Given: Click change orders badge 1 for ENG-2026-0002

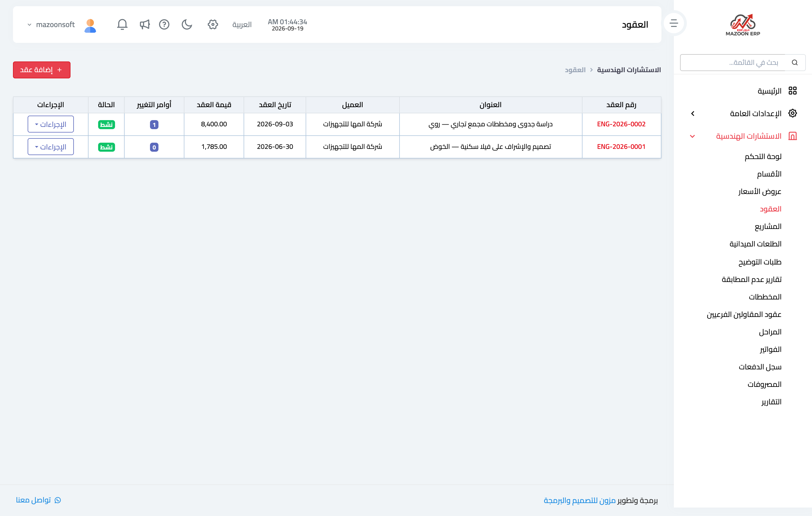Looking at the screenshot, I should pyautogui.click(x=154, y=124).
